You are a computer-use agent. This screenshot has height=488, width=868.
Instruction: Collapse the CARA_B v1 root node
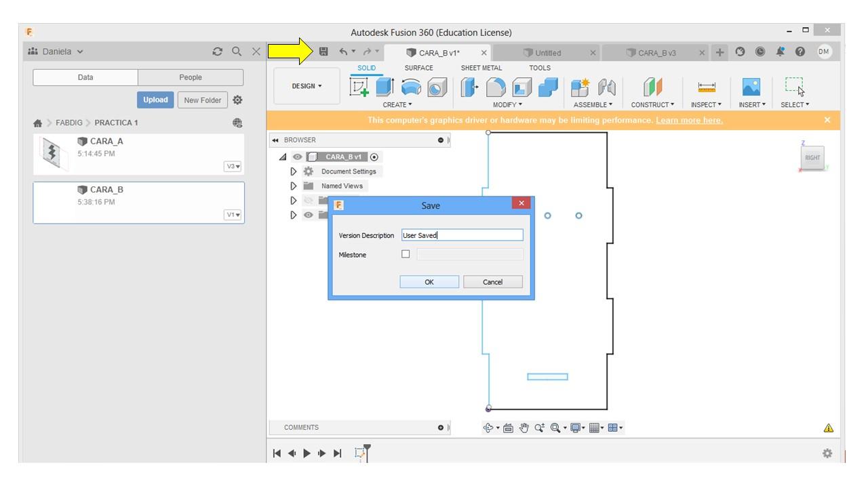point(283,157)
